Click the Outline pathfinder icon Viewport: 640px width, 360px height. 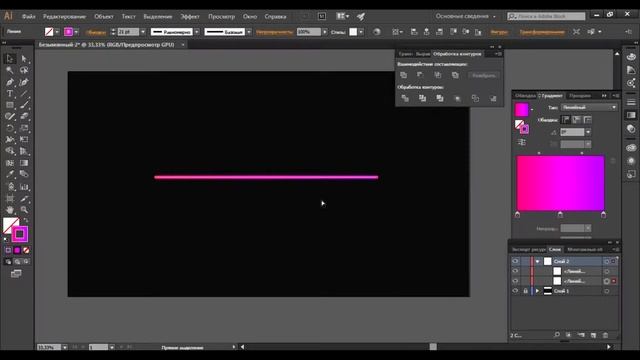click(476, 98)
